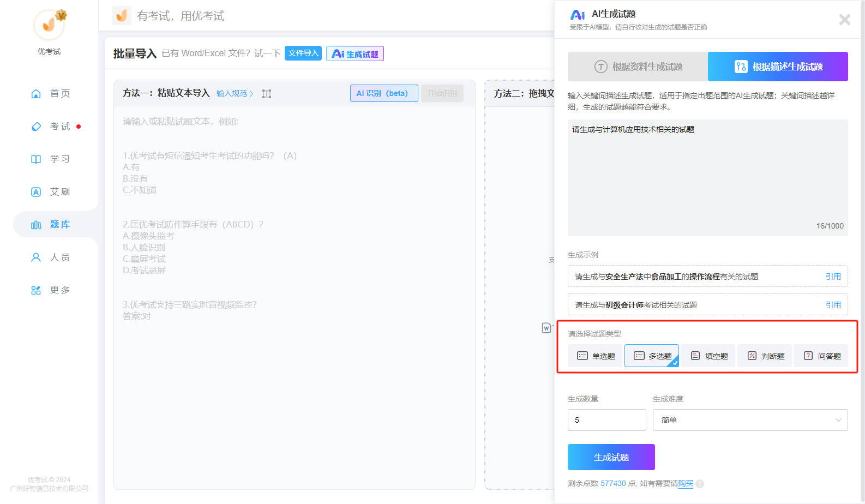Open the 学习 book icon in the sidebar
The image size is (865, 504).
tap(36, 159)
